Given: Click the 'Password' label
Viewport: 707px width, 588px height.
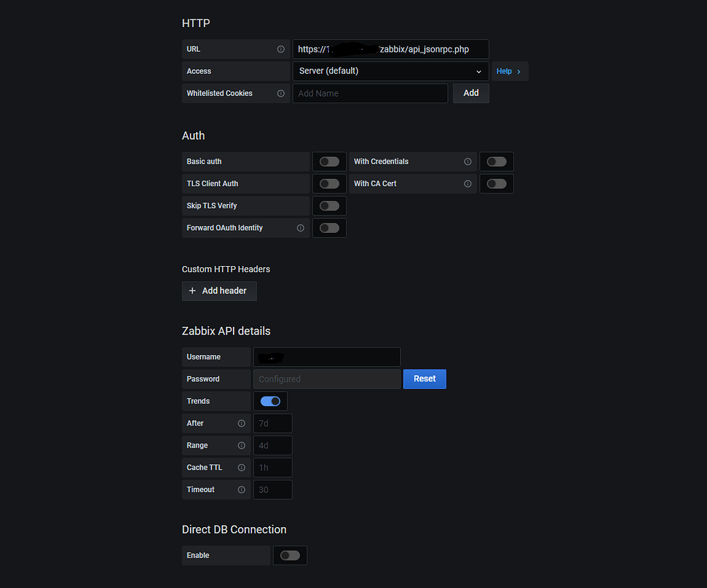Looking at the screenshot, I should coord(203,379).
